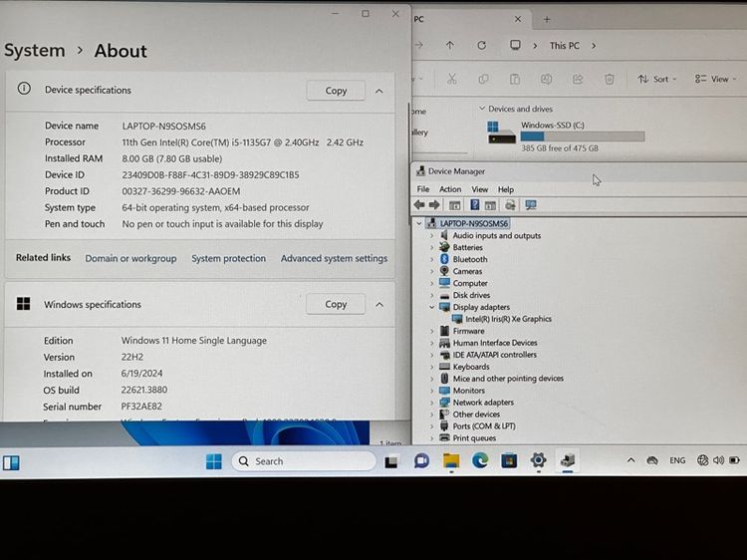This screenshot has width=747, height=560.
Task: Click Properties toolbar icon in Device Manager
Action: [x=490, y=205]
